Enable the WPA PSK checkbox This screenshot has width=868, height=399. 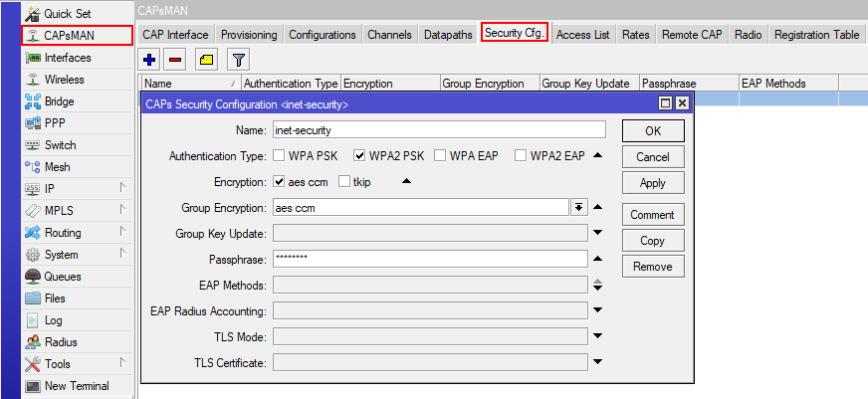pyautogui.click(x=280, y=156)
